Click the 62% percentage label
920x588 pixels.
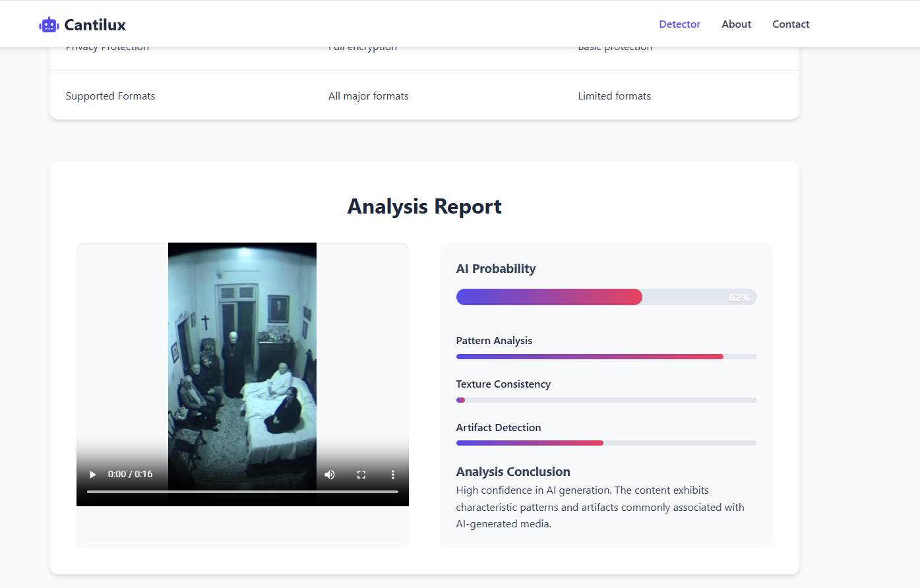pyautogui.click(x=739, y=298)
